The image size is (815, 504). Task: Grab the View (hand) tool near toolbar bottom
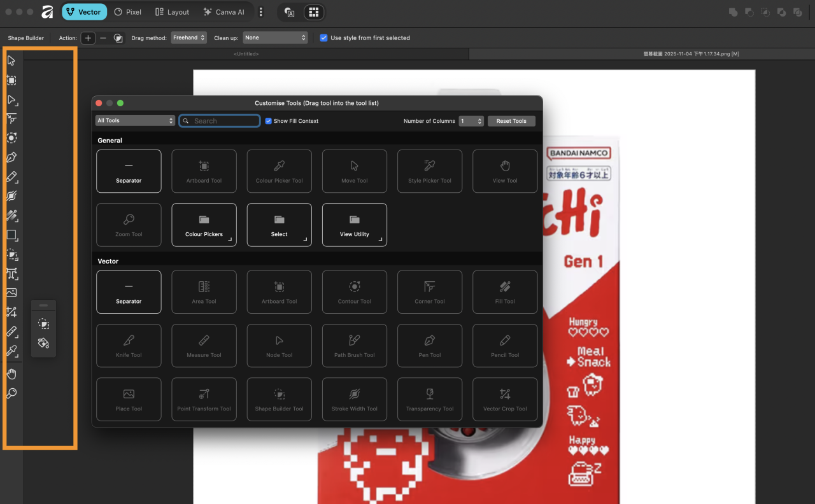11,374
